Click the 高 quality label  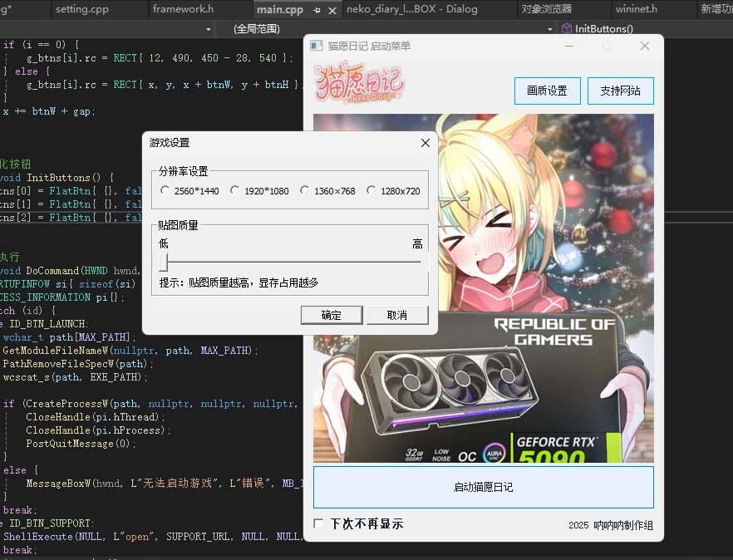pos(417,243)
